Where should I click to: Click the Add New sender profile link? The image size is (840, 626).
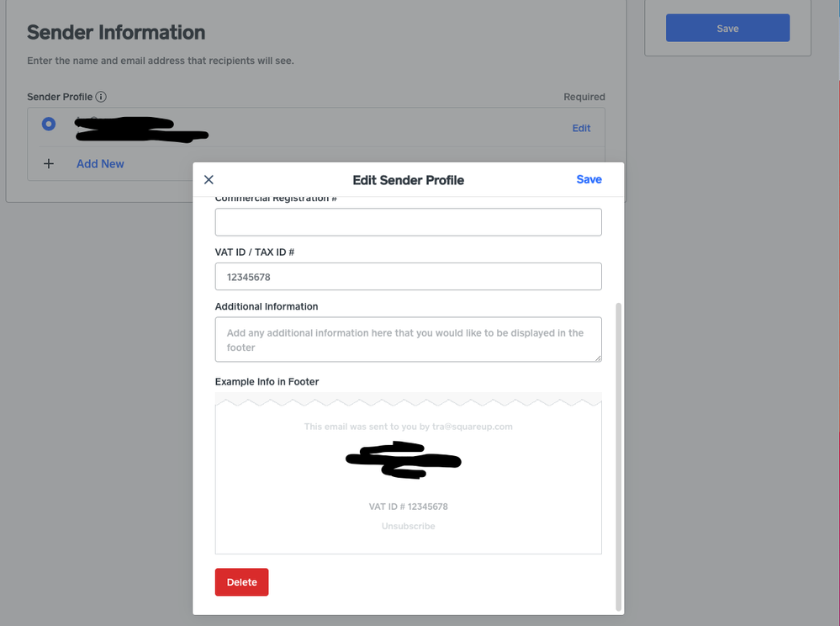[x=100, y=164]
